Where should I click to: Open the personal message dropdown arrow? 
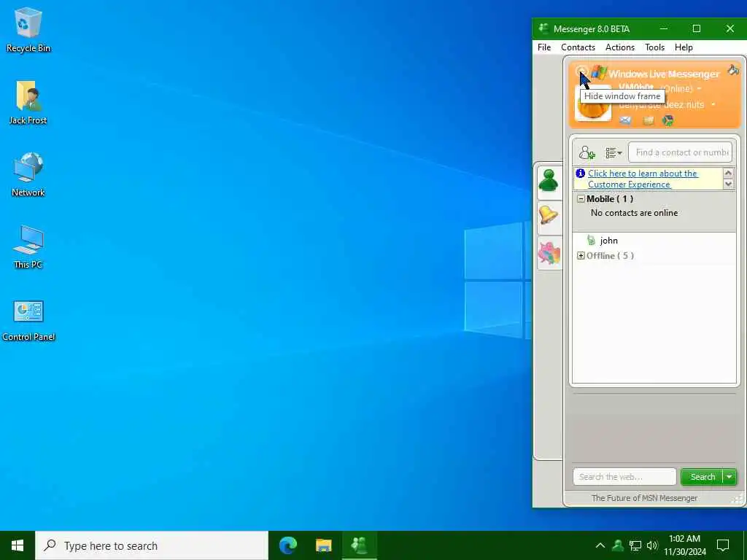[x=713, y=104]
